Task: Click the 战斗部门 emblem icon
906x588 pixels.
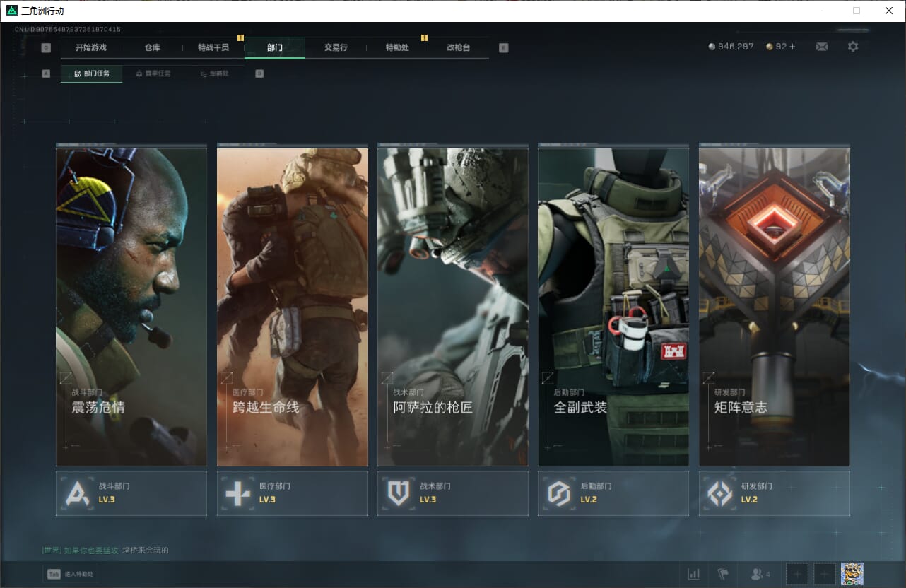Action: click(77, 493)
